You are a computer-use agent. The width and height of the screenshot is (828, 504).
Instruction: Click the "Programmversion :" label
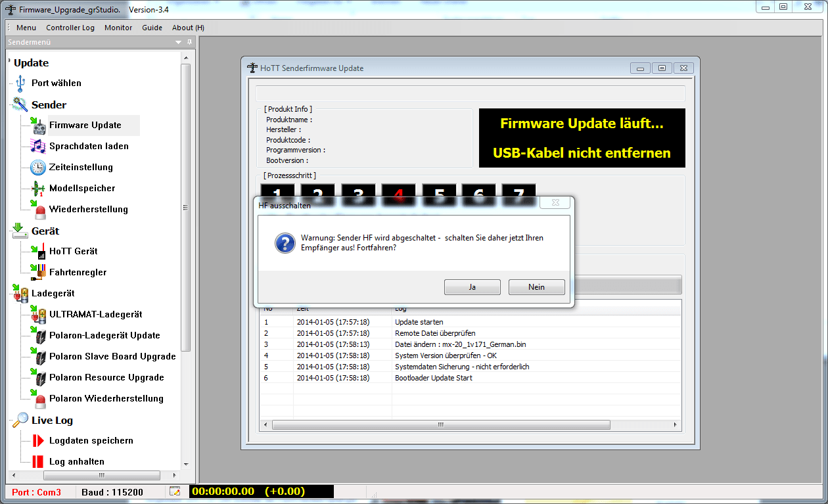296,150
